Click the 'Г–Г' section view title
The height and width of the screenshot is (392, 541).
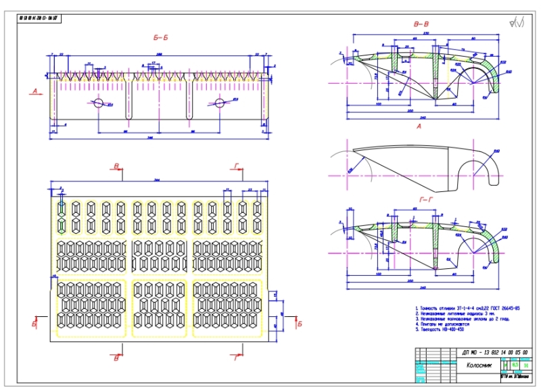pos(426,199)
